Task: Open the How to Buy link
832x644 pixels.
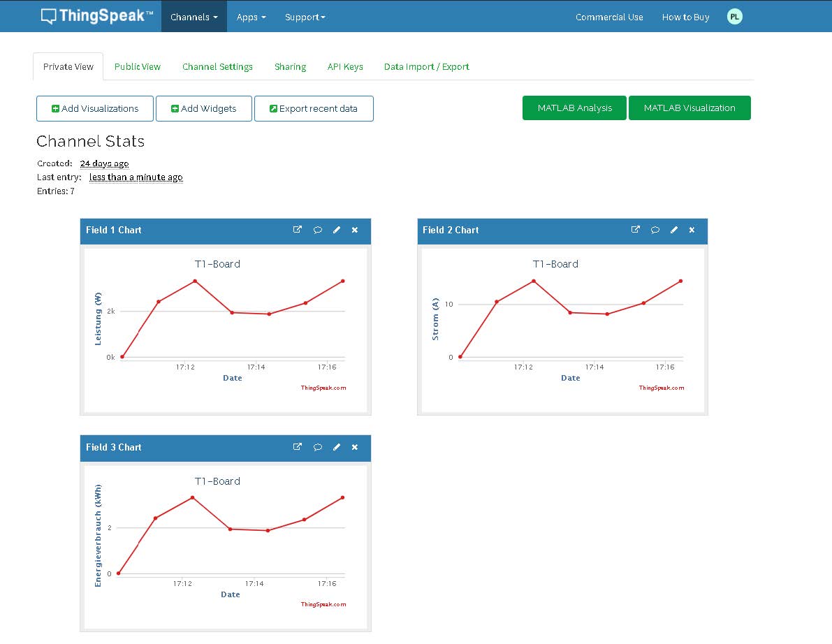Action: click(685, 17)
